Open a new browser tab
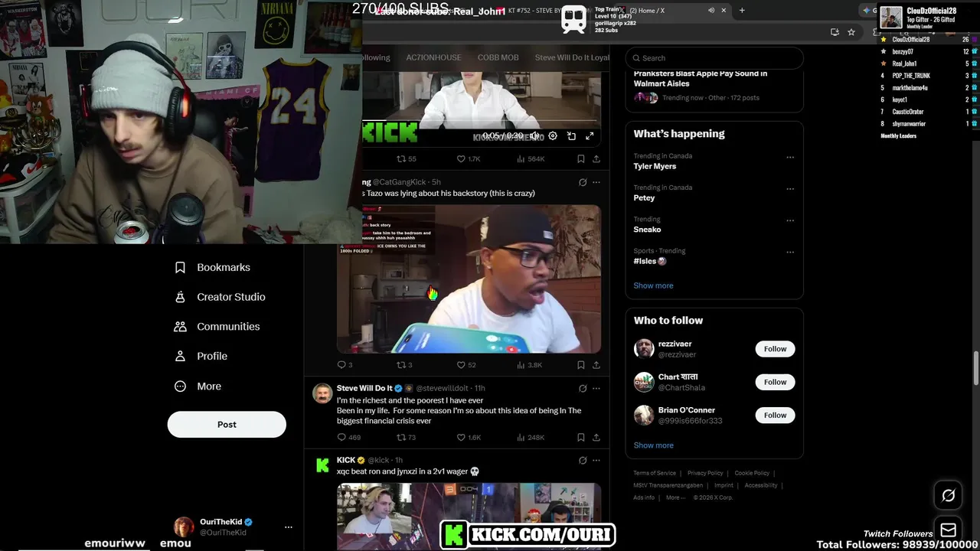The image size is (980, 551). 741,11
